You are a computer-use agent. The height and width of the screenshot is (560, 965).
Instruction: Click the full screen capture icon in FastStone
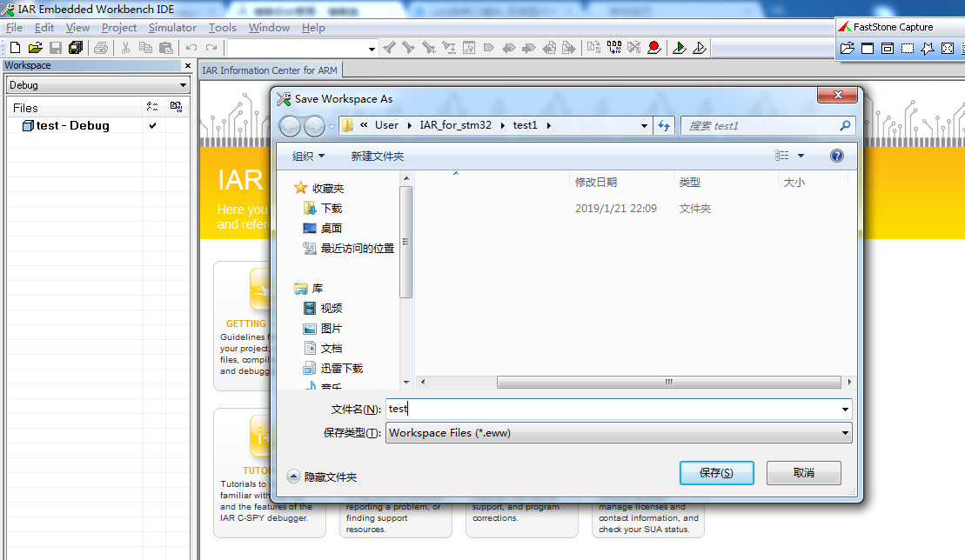[x=948, y=48]
